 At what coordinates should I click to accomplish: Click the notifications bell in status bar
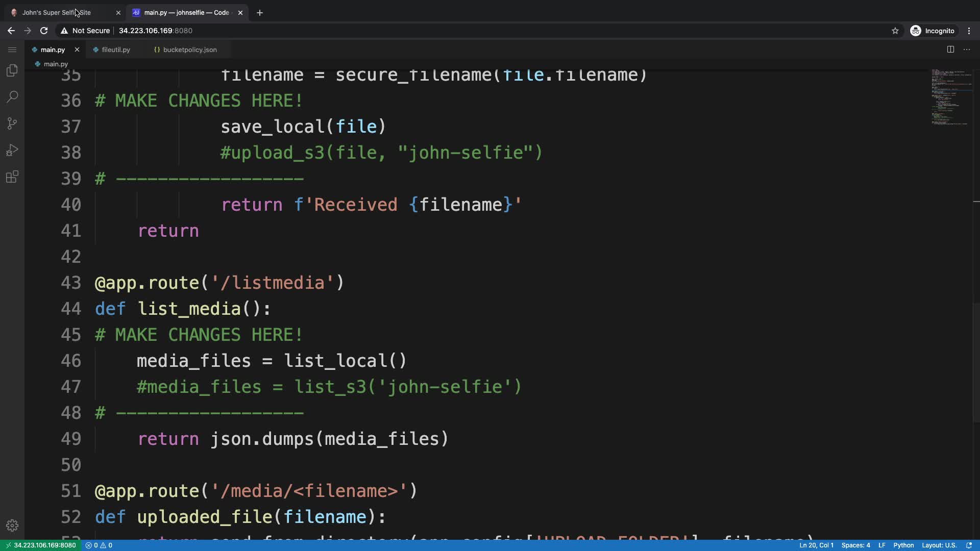tap(969, 545)
